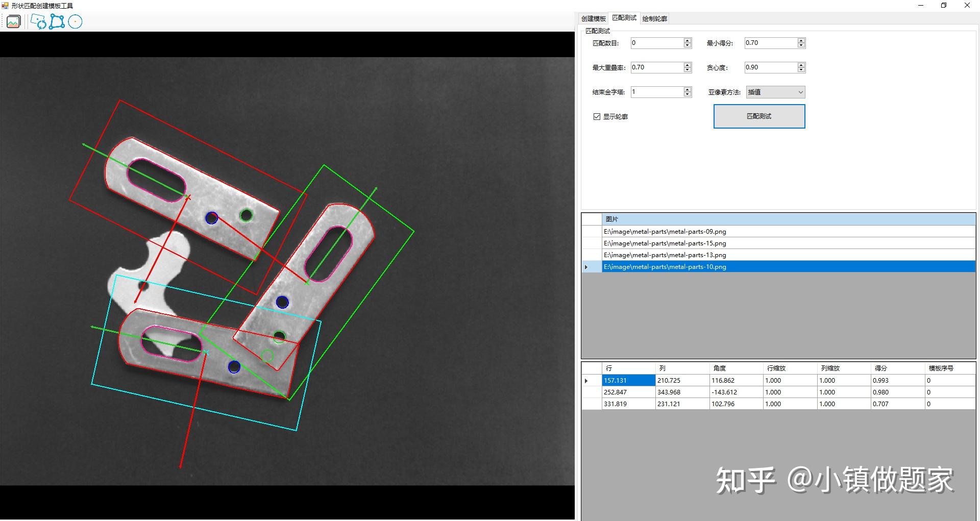Select the polygon region tool icon

(57, 21)
